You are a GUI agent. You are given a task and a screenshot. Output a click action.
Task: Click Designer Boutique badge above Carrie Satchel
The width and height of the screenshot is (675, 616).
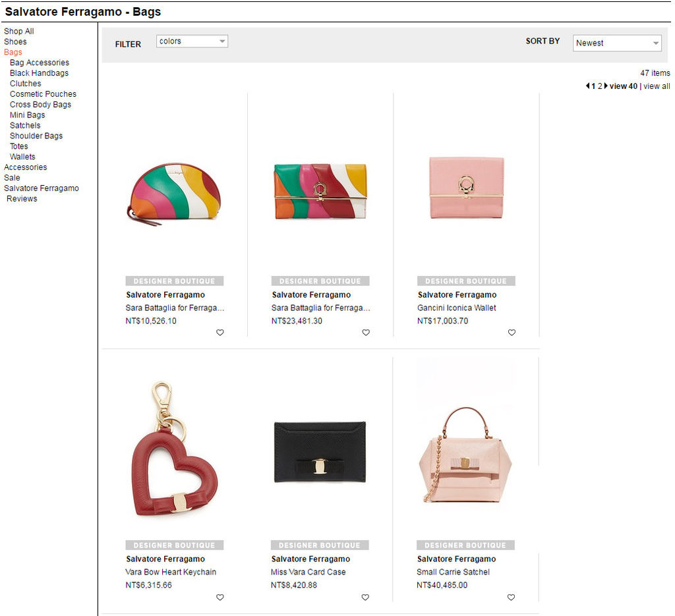(x=465, y=545)
